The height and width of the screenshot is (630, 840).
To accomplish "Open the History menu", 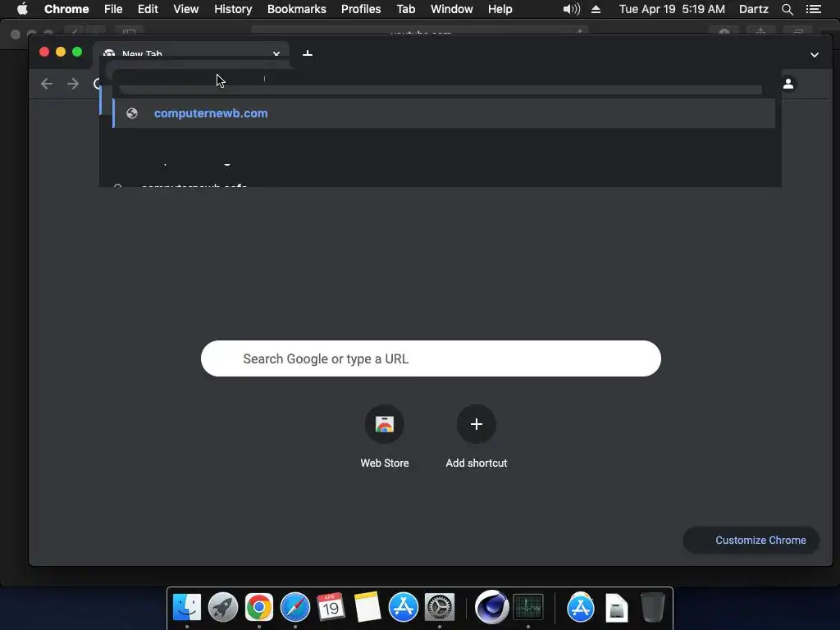I will (x=233, y=9).
